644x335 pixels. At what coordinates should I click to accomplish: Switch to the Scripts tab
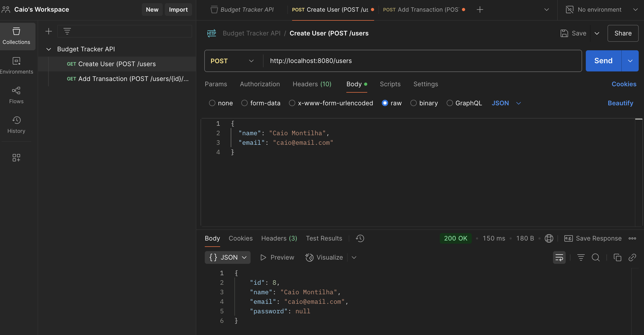(390, 84)
